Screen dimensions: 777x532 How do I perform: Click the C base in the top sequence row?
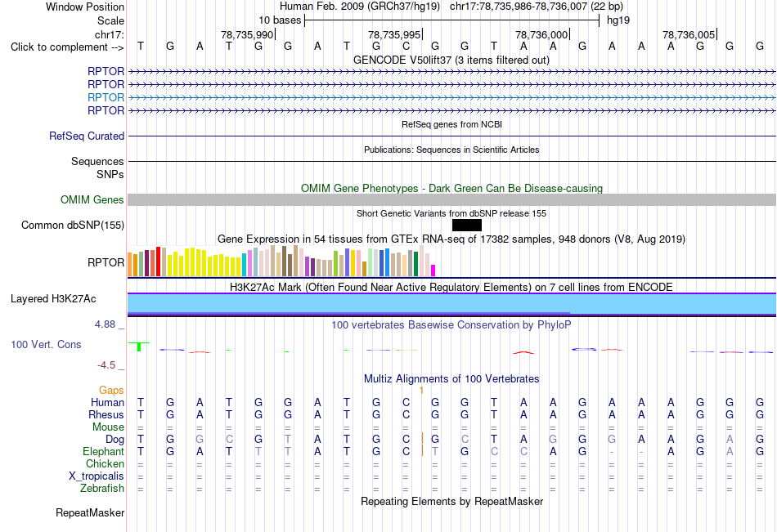click(406, 47)
